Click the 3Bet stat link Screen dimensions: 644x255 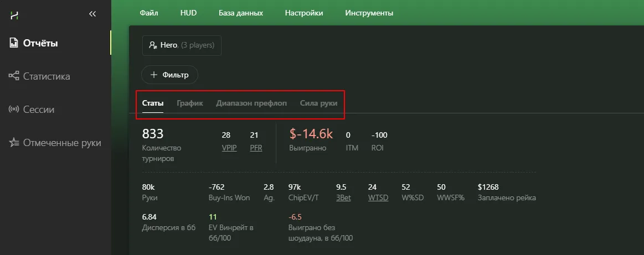[343, 197]
